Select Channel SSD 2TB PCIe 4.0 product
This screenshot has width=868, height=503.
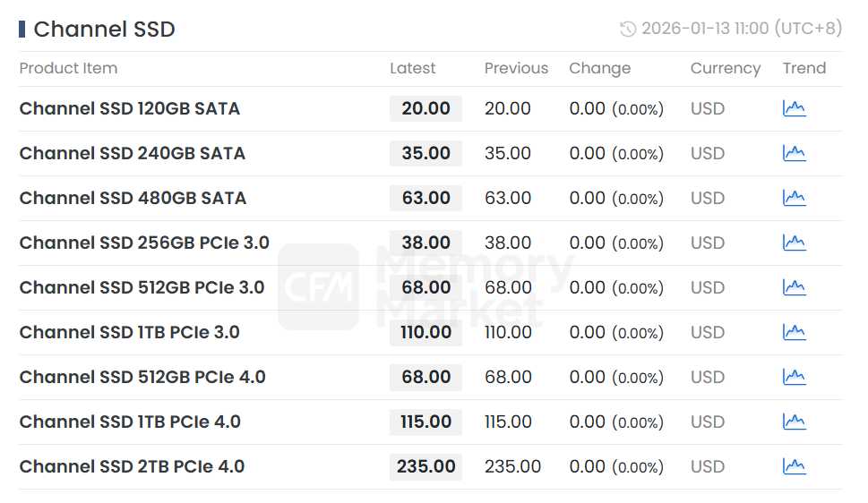[x=132, y=466]
